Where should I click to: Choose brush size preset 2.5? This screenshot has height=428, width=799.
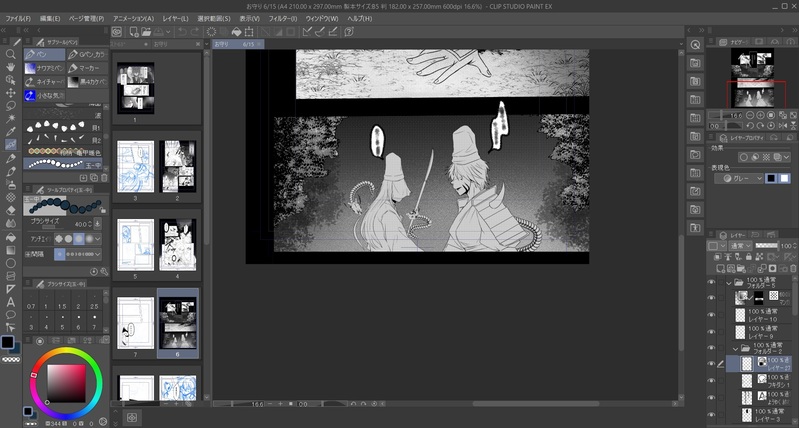point(94,301)
